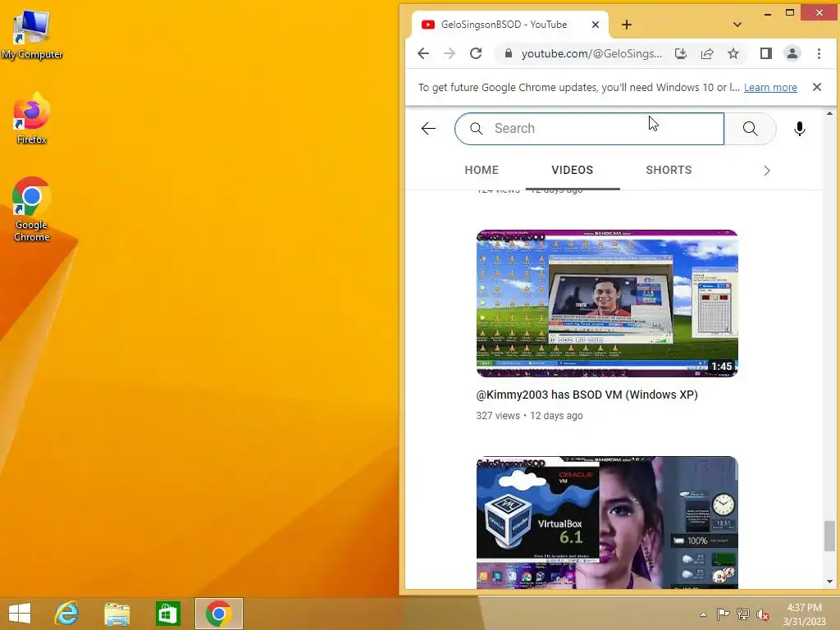
Task: Open Chrome's three-dot menu
Action: tap(819, 53)
